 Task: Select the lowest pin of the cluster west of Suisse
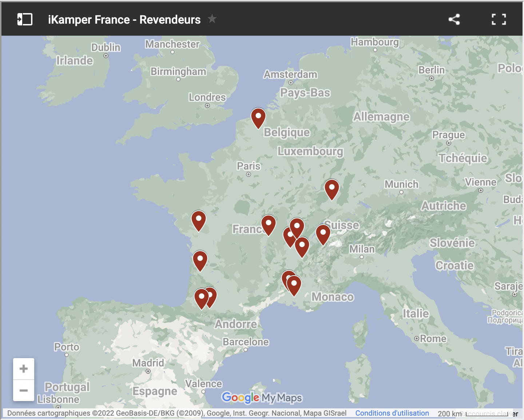click(302, 247)
